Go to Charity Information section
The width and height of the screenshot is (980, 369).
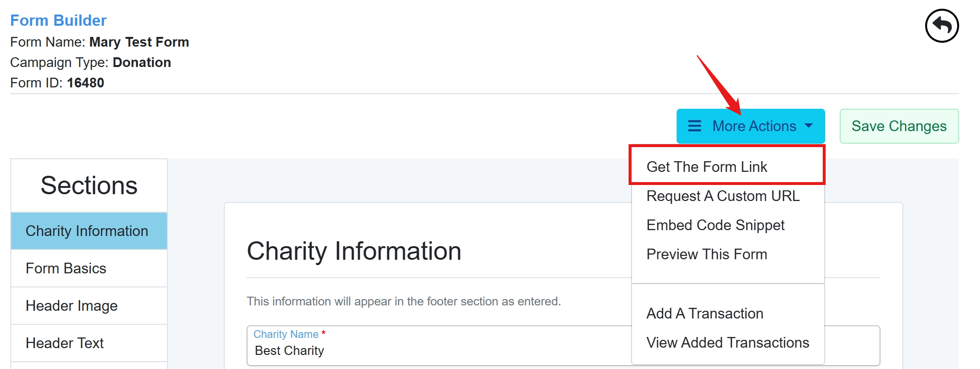pyautogui.click(x=89, y=231)
